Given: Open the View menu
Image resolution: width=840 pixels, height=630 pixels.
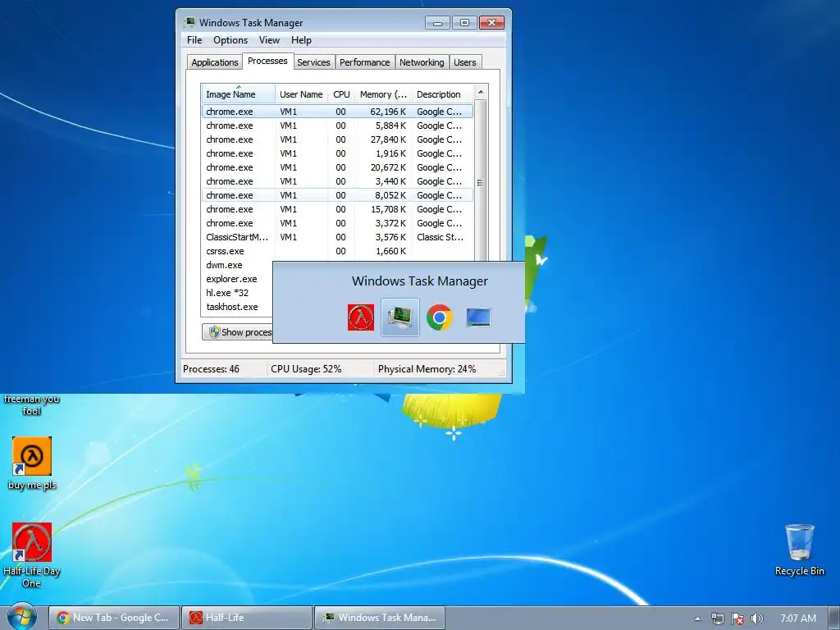Looking at the screenshot, I should tap(269, 40).
